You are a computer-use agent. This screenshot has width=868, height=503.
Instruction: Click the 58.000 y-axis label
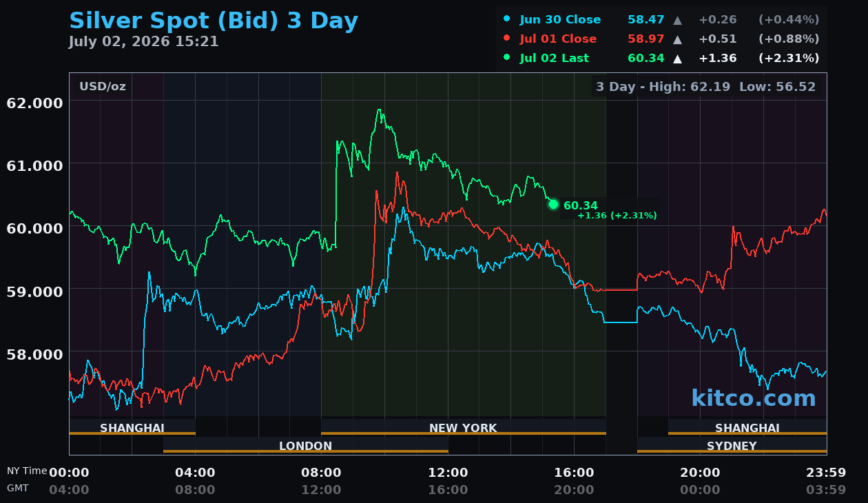(34, 354)
